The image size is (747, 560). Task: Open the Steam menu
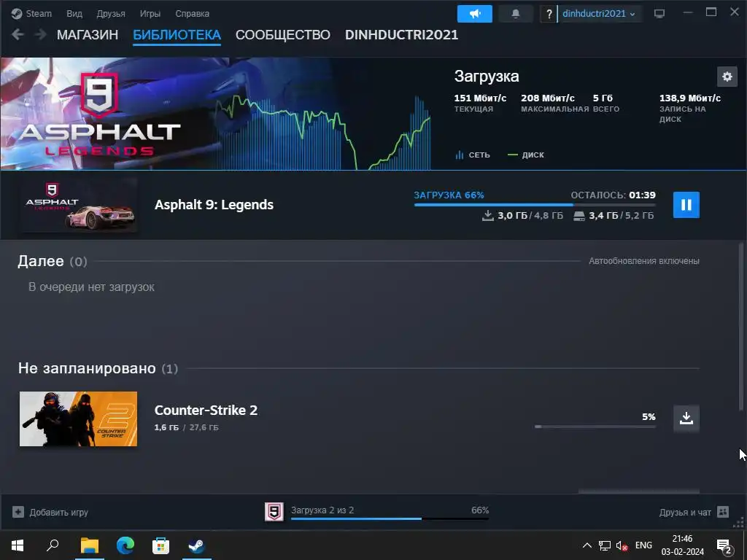(x=31, y=13)
